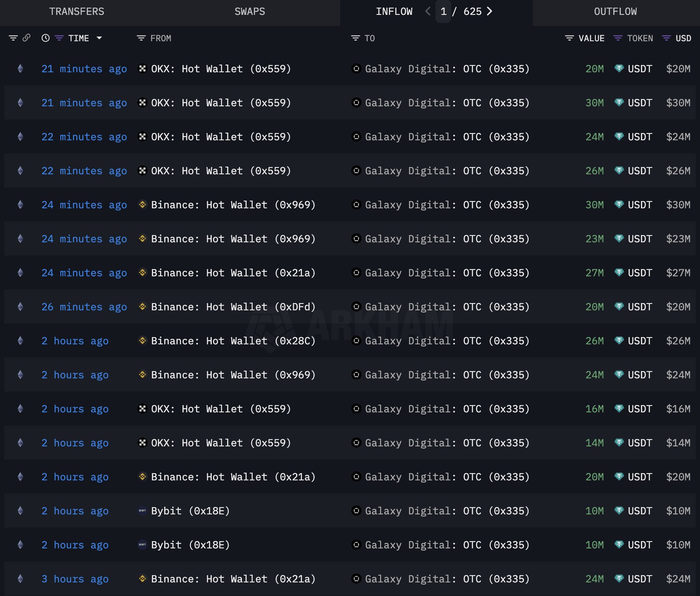Viewport: 700px width, 596px height.
Task: Click the Ethereum icon on the first row
Action: click(x=20, y=68)
